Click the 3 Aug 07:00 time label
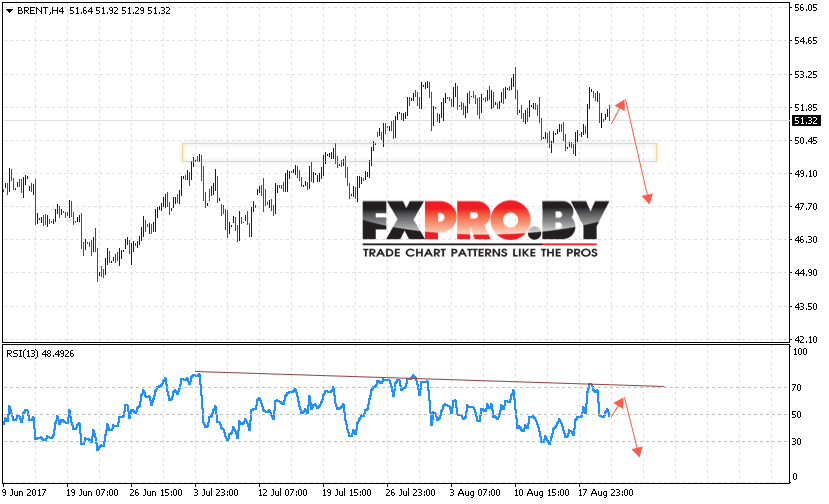This screenshot has height=504, width=829. pyautogui.click(x=475, y=492)
